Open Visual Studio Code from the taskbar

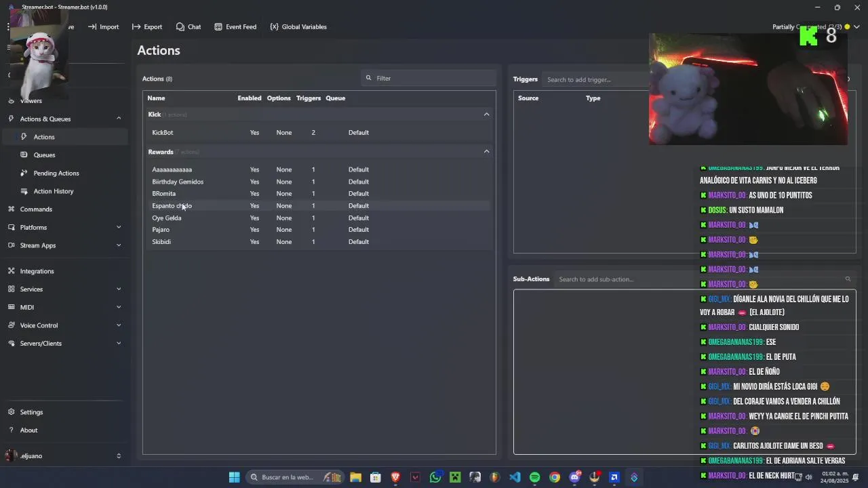tap(515, 477)
